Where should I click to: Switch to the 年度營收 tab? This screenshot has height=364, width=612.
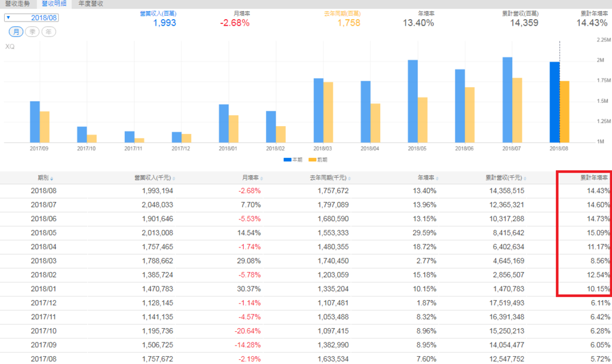pos(91,4)
